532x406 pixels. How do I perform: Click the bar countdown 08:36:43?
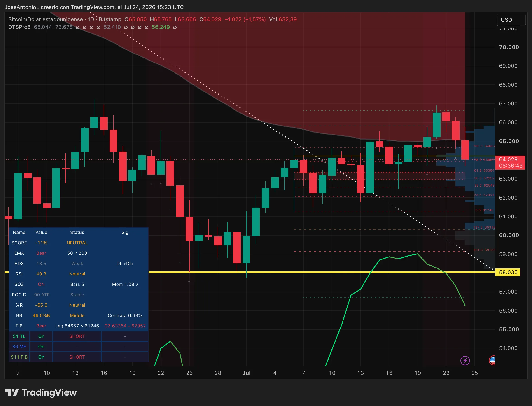tap(511, 166)
